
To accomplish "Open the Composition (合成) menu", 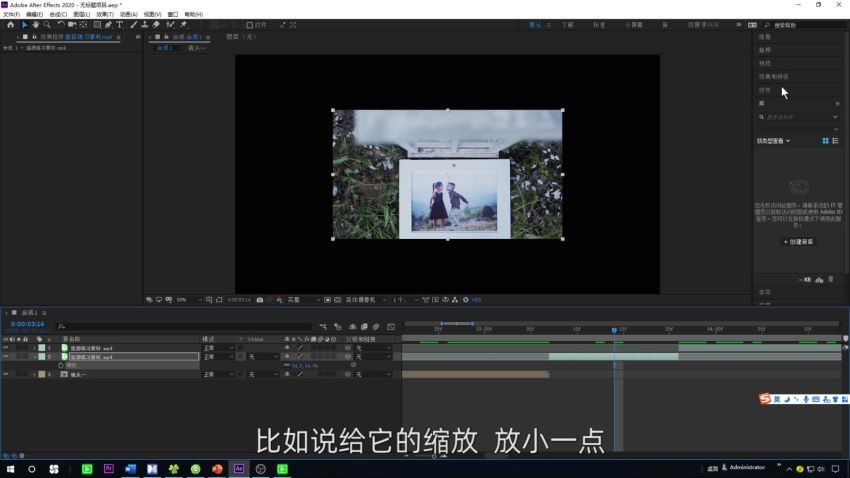I will [58, 14].
